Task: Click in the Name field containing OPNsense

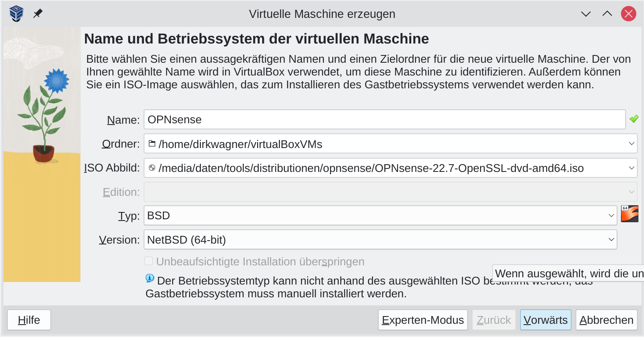Action: click(384, 119)
